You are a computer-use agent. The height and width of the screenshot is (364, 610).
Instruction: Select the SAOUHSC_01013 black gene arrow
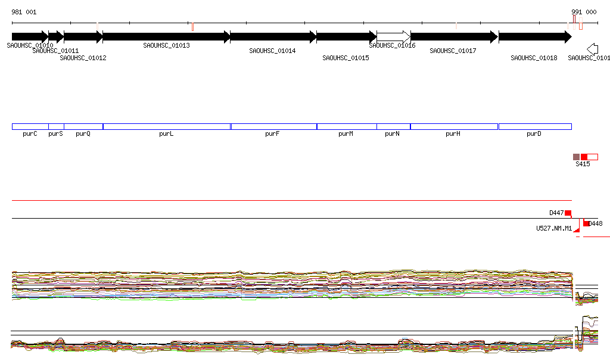166,37
